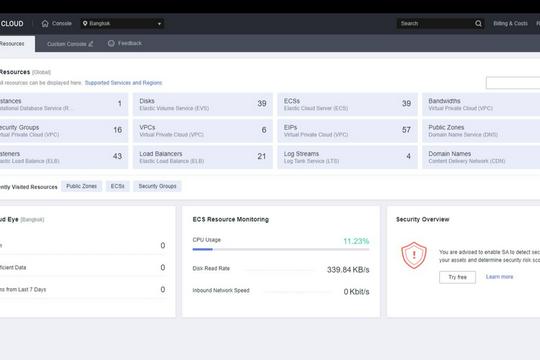
Task: Click the 11.23% CPU usage value
Action: click(x=356, y=241)
